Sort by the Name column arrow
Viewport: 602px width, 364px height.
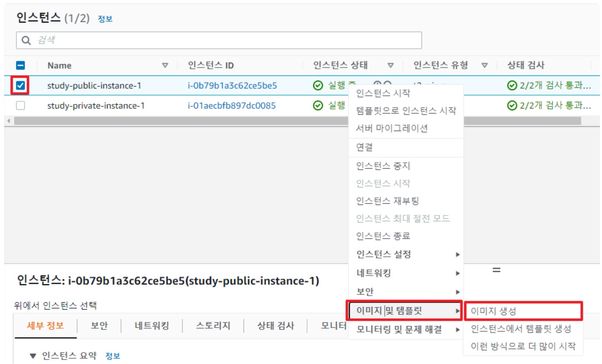click(x=165, y=66)
